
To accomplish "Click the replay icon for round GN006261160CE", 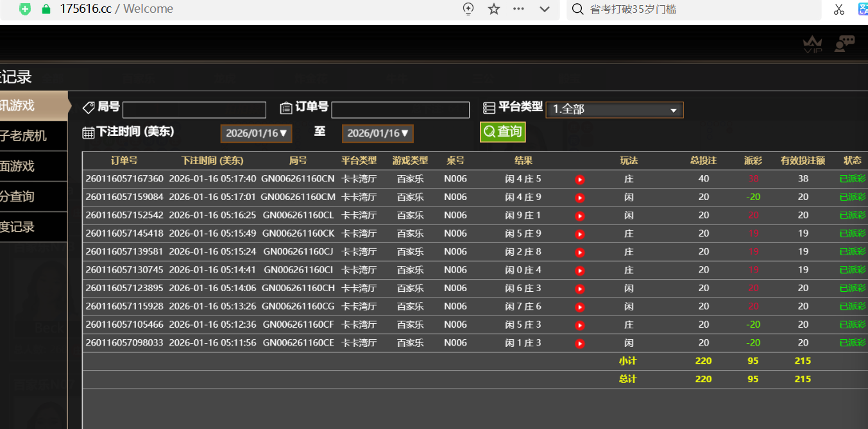I will pos(580,344).
